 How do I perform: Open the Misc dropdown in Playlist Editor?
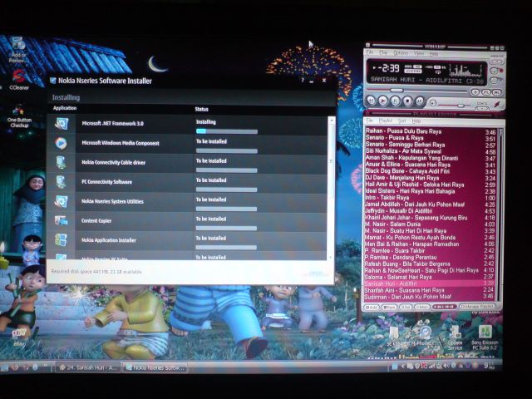click(421, 307)
